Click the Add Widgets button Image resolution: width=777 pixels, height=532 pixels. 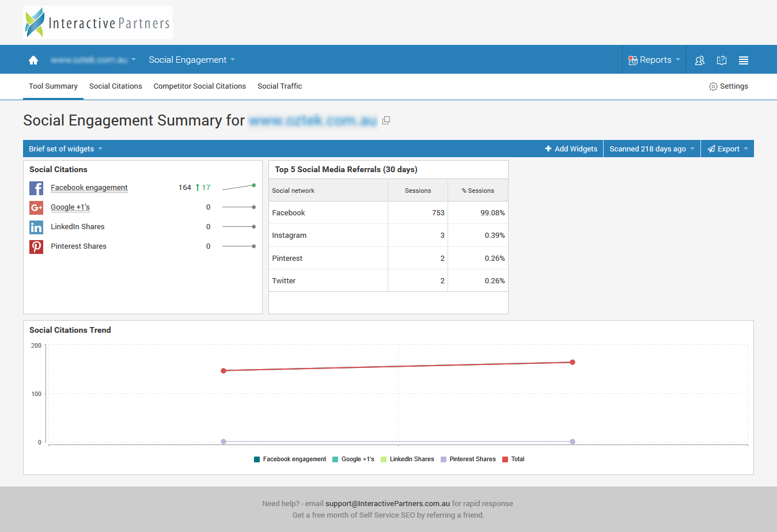571,149
